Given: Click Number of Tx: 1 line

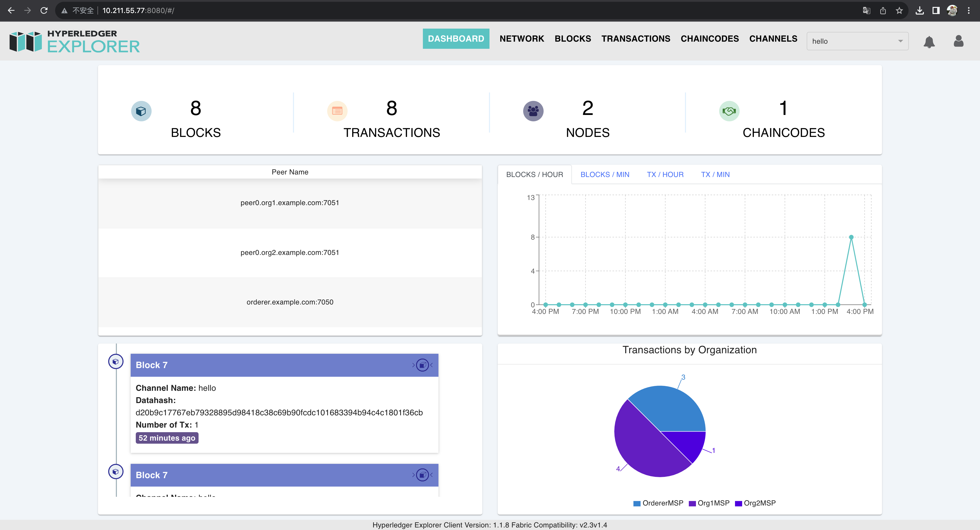Looking at the screenshot, I should coord(167,425).
